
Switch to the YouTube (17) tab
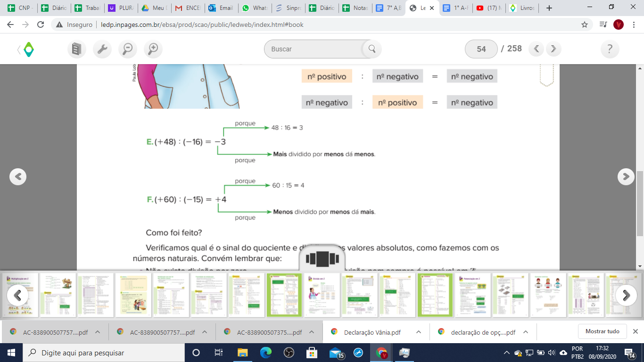(x=488, y=8)
